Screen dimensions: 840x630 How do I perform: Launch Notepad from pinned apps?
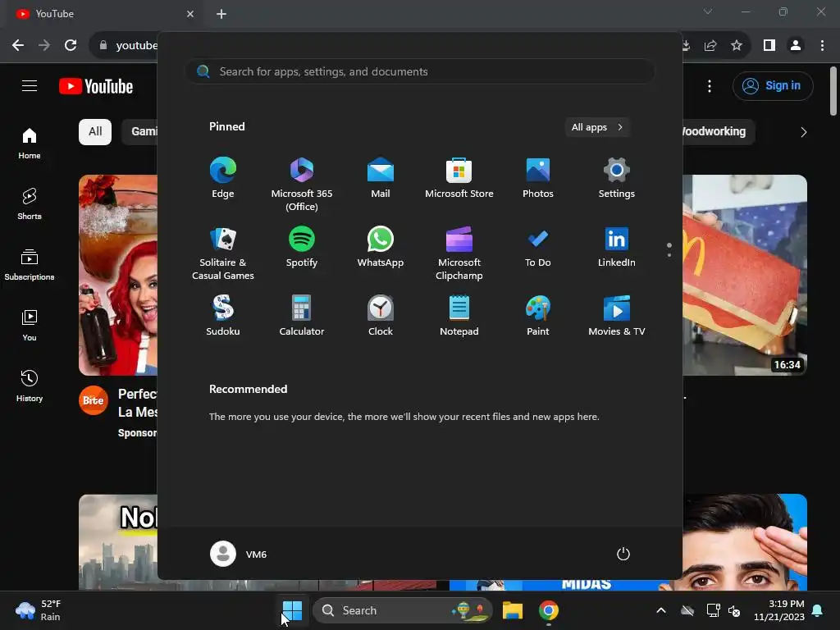pyautogui.click(x=459, y=316)
